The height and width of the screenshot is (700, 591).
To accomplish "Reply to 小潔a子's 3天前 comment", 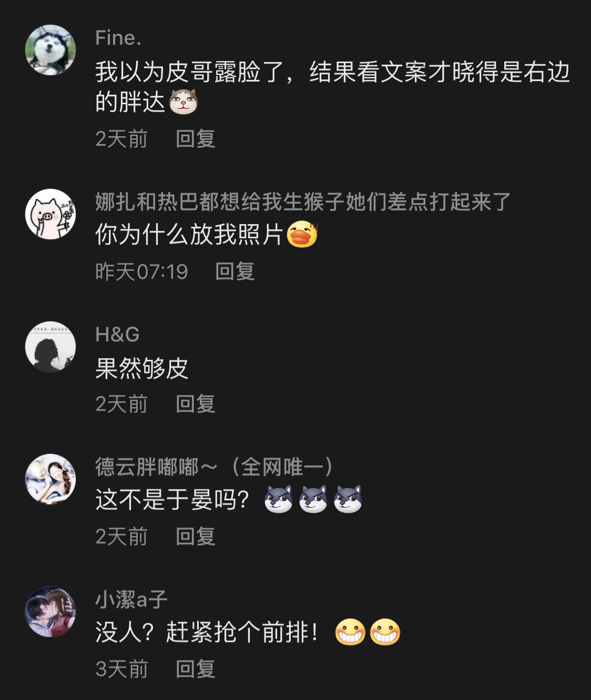I will click(196, 669).
